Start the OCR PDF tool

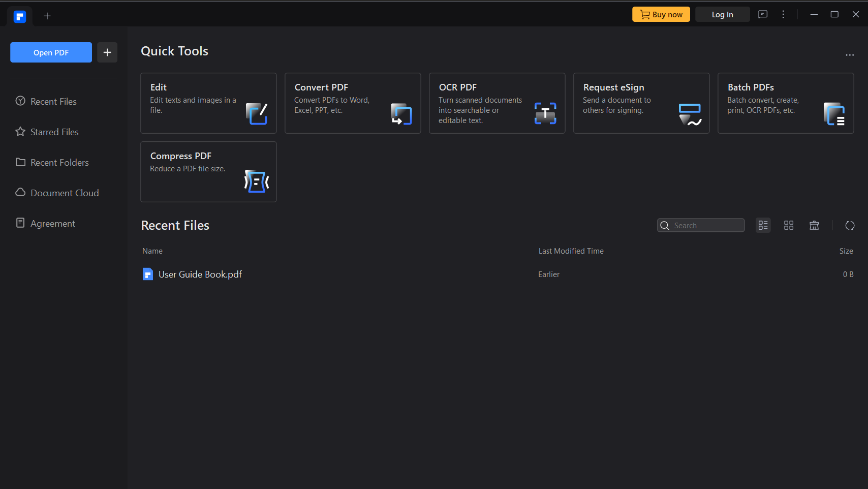[x=497, y=103]
